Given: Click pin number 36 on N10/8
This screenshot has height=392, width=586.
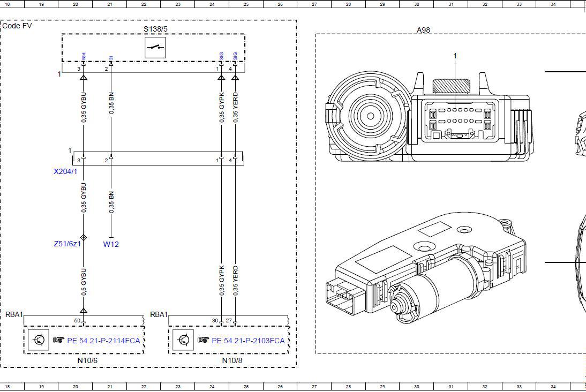Looking at the screenshot, I should 215,321.
